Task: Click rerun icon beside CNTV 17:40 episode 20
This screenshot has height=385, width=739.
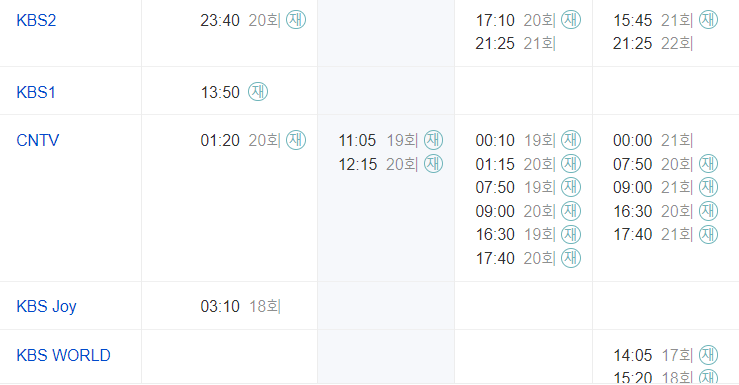Action: (571, 258)
